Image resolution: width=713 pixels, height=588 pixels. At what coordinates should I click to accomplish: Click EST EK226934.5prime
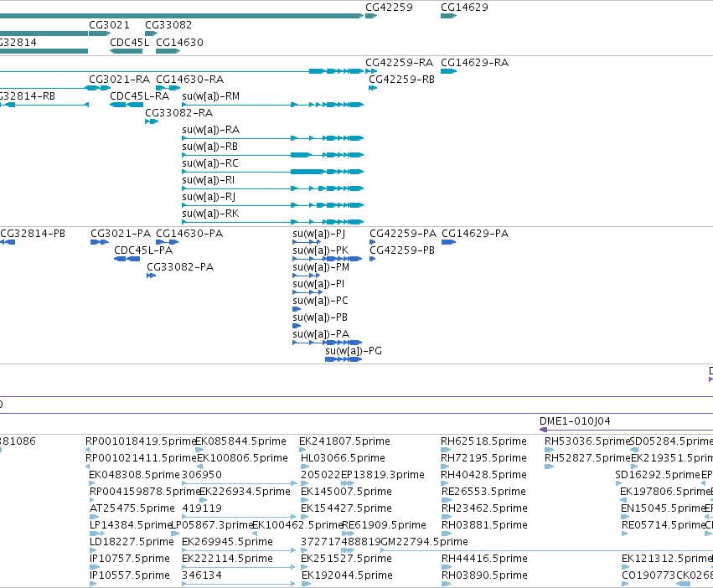click(245, 492)
